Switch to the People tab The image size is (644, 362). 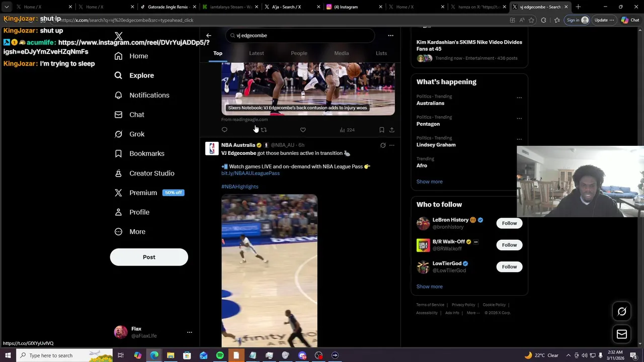pyautogui.click(x=299, y=53)
